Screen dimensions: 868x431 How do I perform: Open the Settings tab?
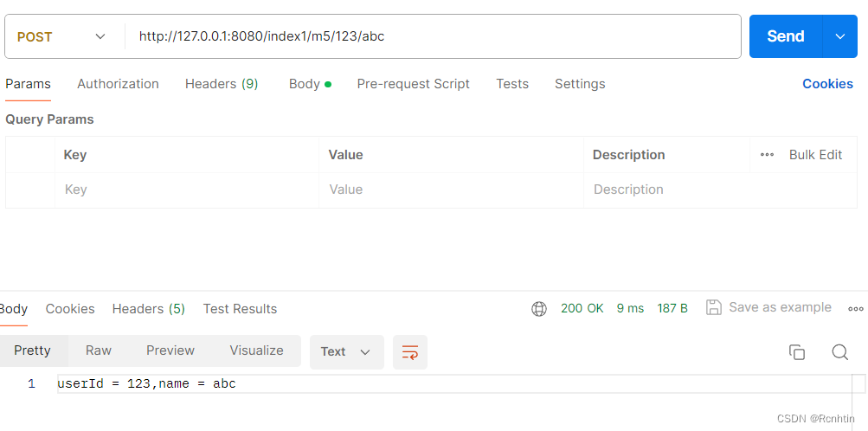(x=580, y=84)
